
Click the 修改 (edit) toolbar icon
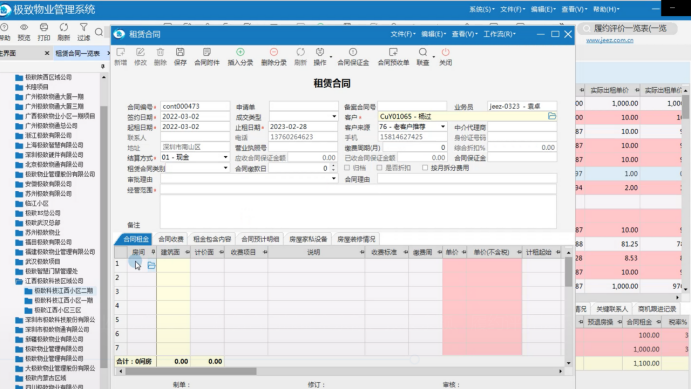click(x=140, y=52)
